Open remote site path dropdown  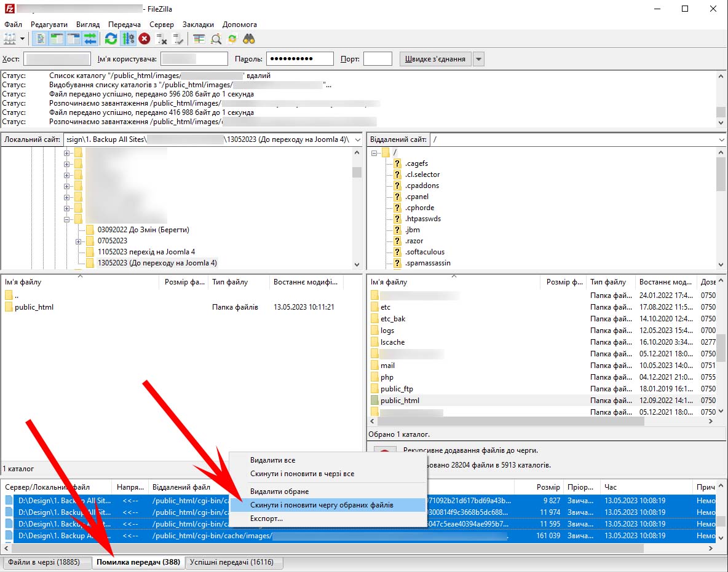pos(721,139)
